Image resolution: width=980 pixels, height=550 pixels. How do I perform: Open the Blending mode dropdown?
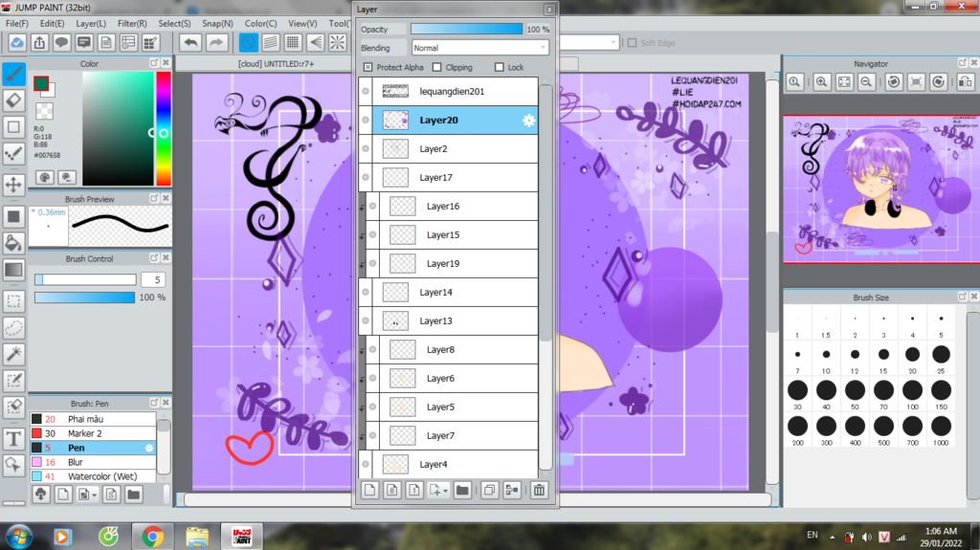(x=480, y=48)
